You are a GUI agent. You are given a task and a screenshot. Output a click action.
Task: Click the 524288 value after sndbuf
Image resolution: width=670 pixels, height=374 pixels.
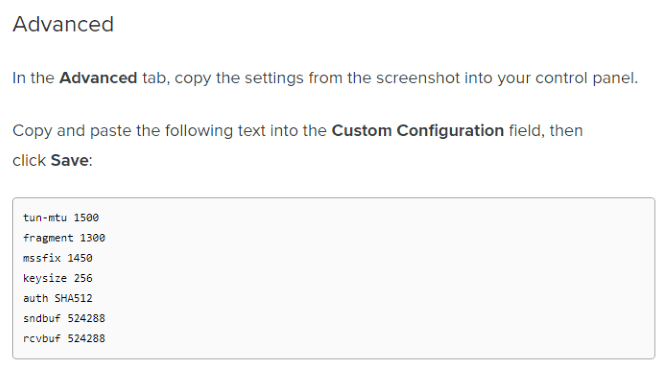coord(86,318)
